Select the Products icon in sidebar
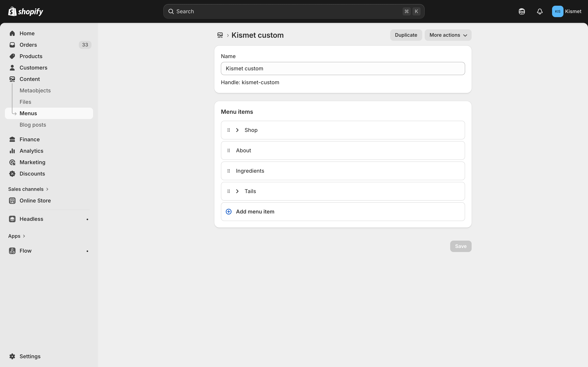The image size is (588, 367). point(12,56)
